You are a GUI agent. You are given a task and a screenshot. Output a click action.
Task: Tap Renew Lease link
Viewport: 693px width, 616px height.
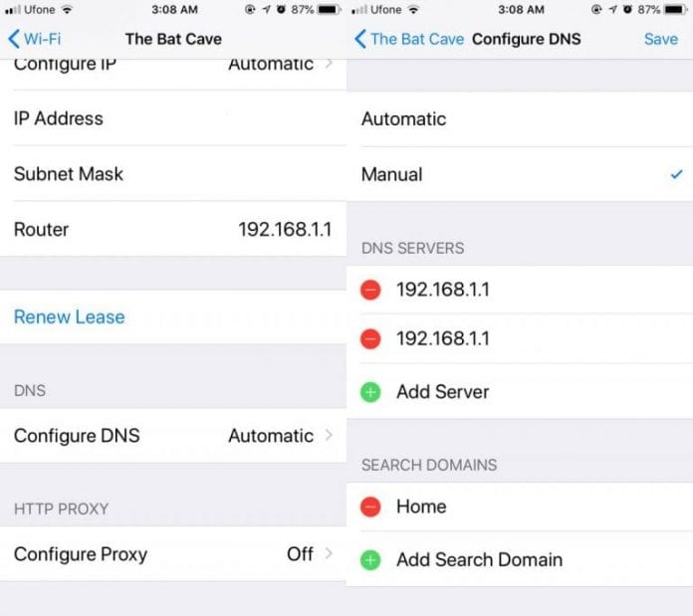70,317
